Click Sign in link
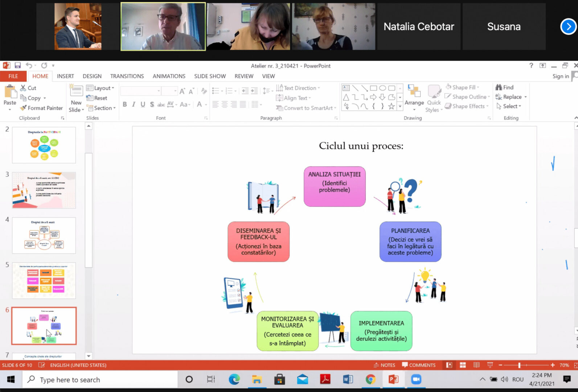 561,76
